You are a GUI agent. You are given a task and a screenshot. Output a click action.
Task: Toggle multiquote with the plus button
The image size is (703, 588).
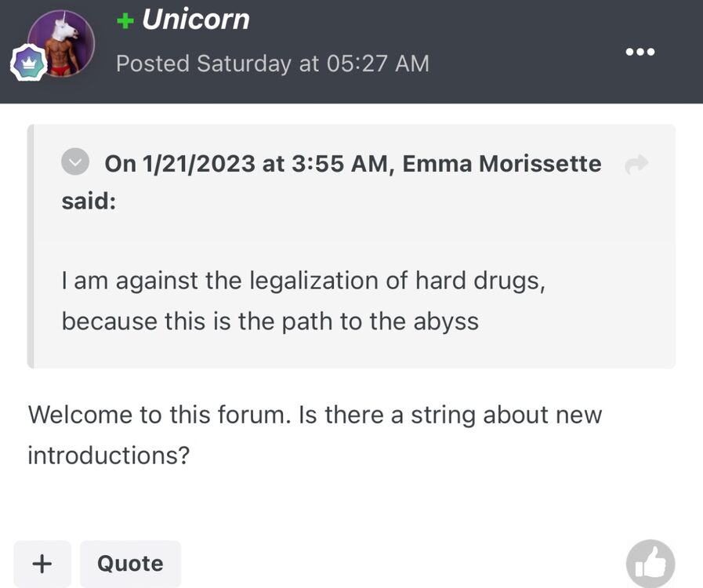[x=42, y=563]
